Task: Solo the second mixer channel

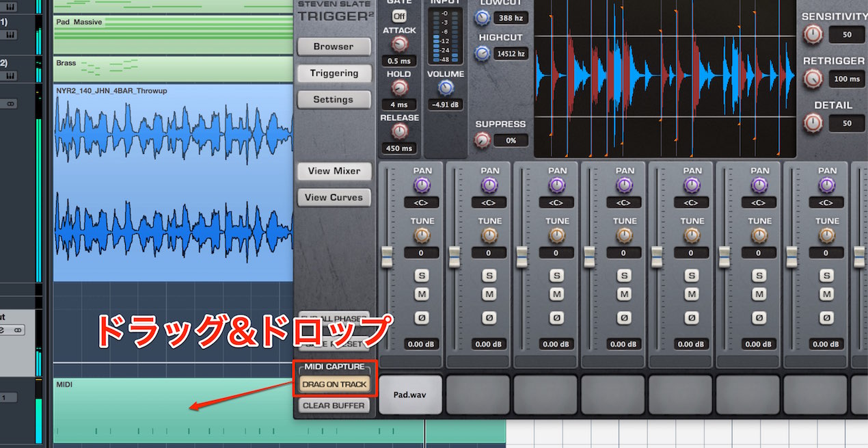Action: [489, 276]
